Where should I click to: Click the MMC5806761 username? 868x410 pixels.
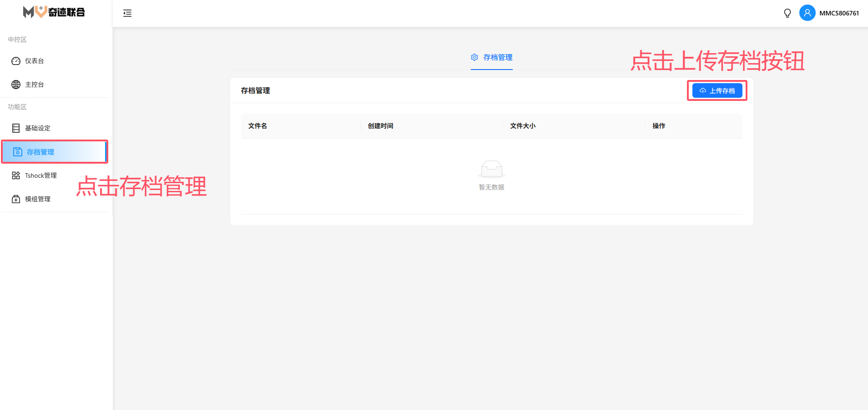[x=839, y=13]
